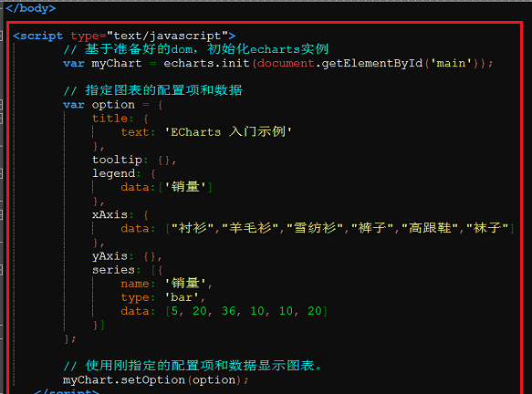Click the 'xAxis:' property key
This screenshot has height=394, width=532.
tap(113, 214)
